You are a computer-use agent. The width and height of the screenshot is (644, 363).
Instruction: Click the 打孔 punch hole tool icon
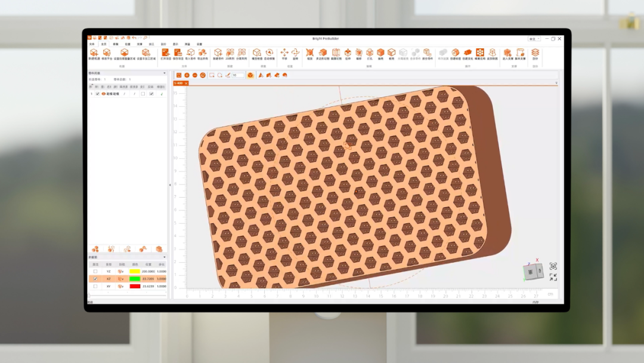tap(370, 53)
